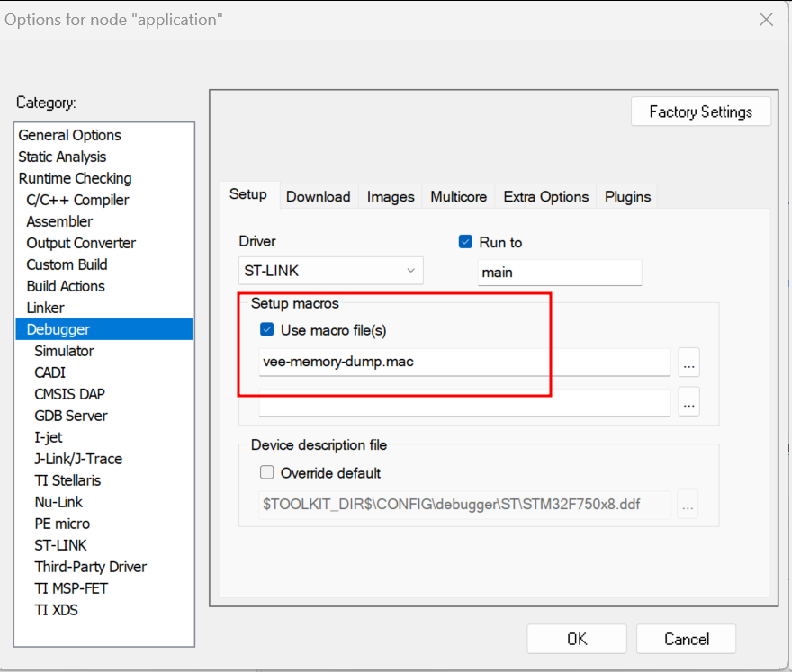
Task: Disable the Run to checkbox
Action: (x=465, y=241)
